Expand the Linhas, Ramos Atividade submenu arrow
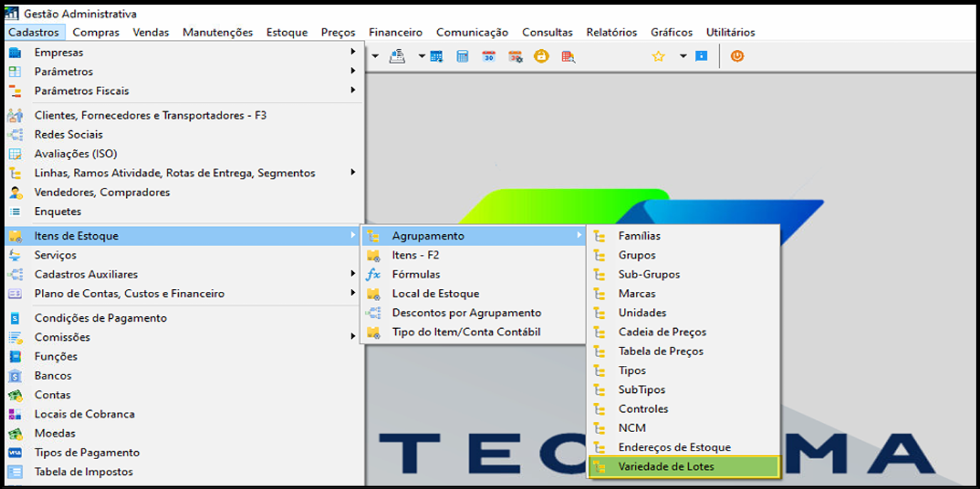 point(353,173)
